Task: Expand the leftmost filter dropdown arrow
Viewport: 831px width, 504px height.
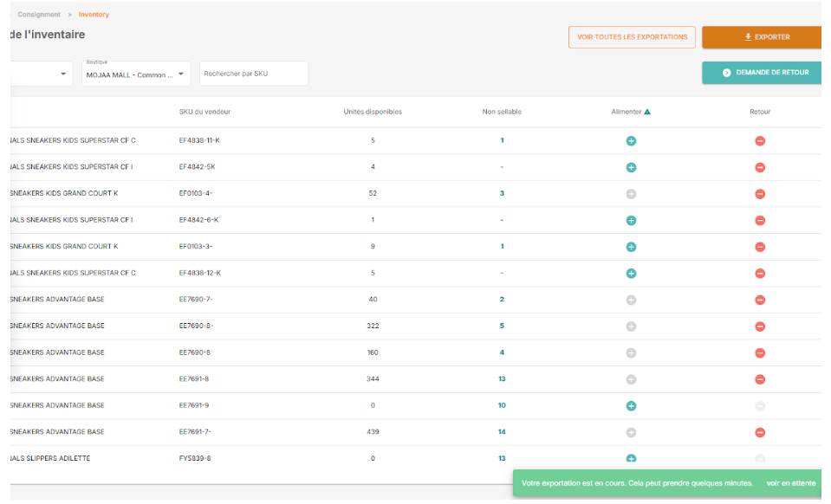Action: tap(63, 74)
